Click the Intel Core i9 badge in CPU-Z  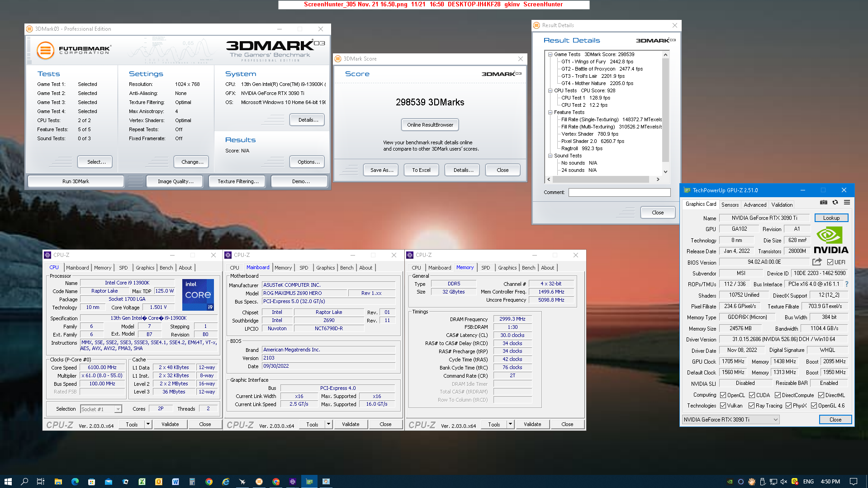point(198,294)
